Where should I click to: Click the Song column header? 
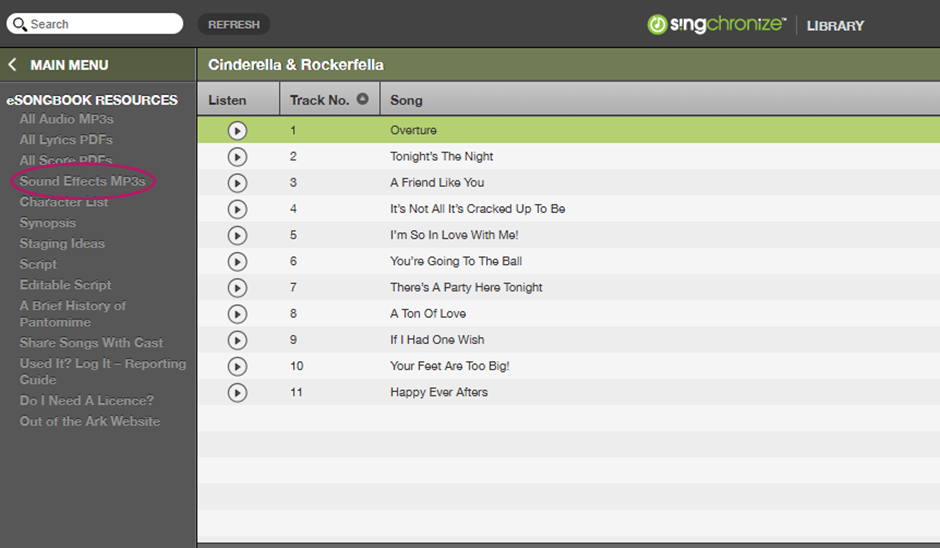point(406,100)
